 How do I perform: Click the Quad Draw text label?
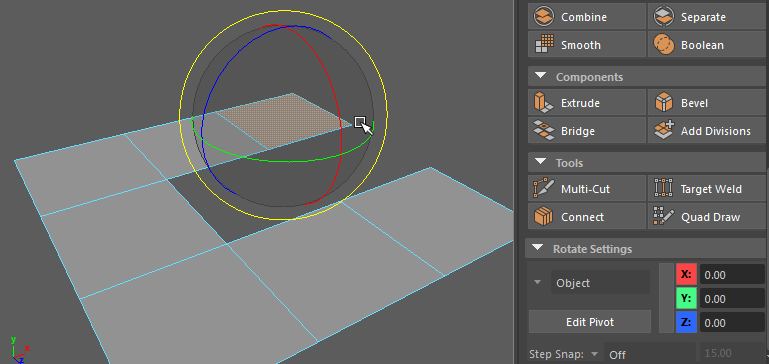pos(710,217)
